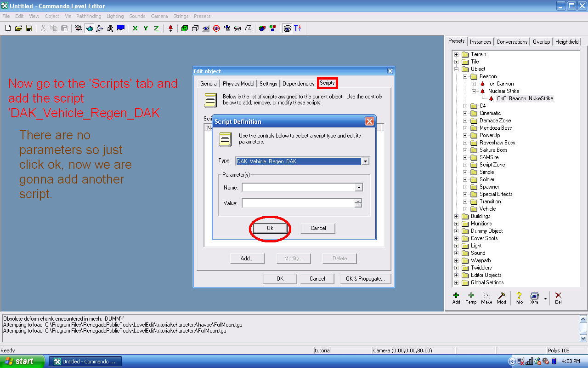588x368 pixels.
Task: Click the green Add plus icon
Action: point(456,298)
